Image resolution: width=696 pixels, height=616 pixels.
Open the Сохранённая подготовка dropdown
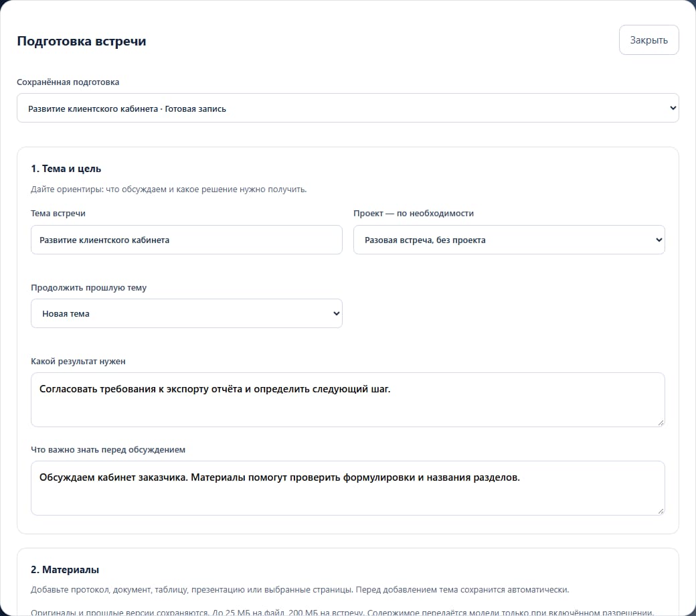click(347, 108)
